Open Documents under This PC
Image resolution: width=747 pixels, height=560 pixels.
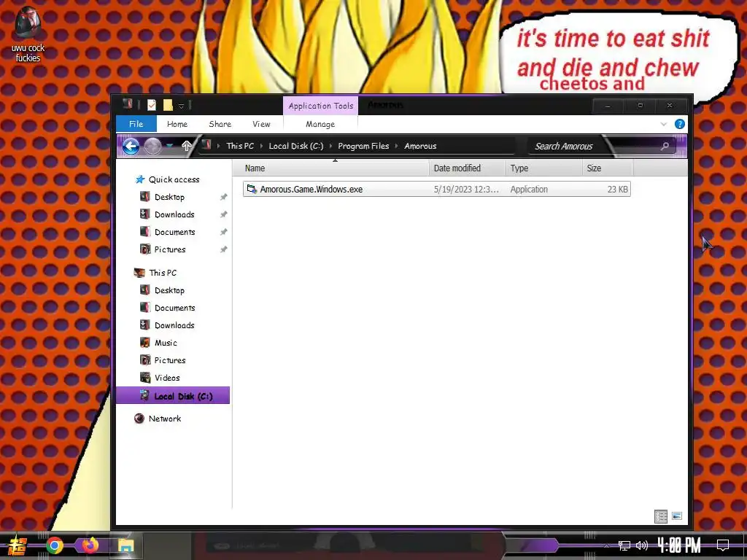[x=174, y=308]
